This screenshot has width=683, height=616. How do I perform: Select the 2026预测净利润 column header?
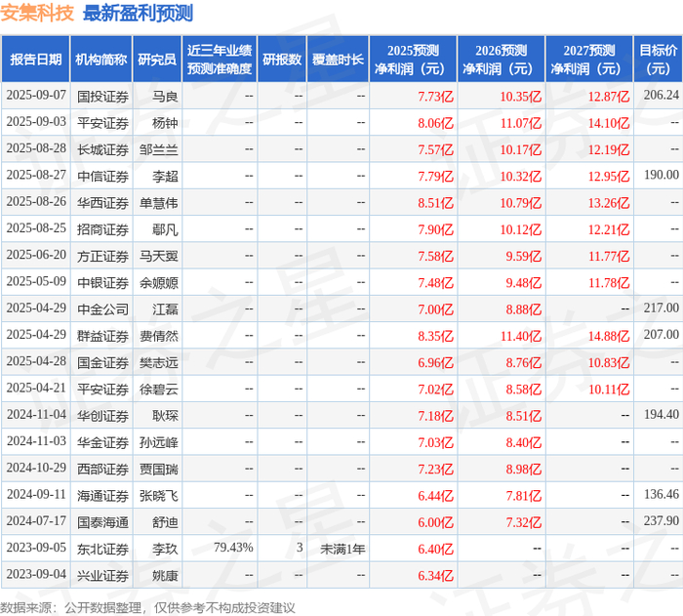click(x=501, y=60)
